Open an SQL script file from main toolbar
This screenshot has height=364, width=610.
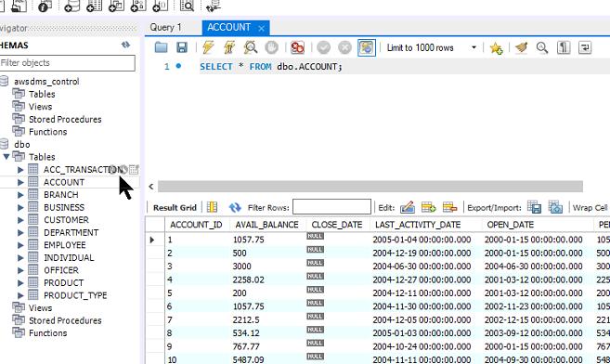point(19,6)
